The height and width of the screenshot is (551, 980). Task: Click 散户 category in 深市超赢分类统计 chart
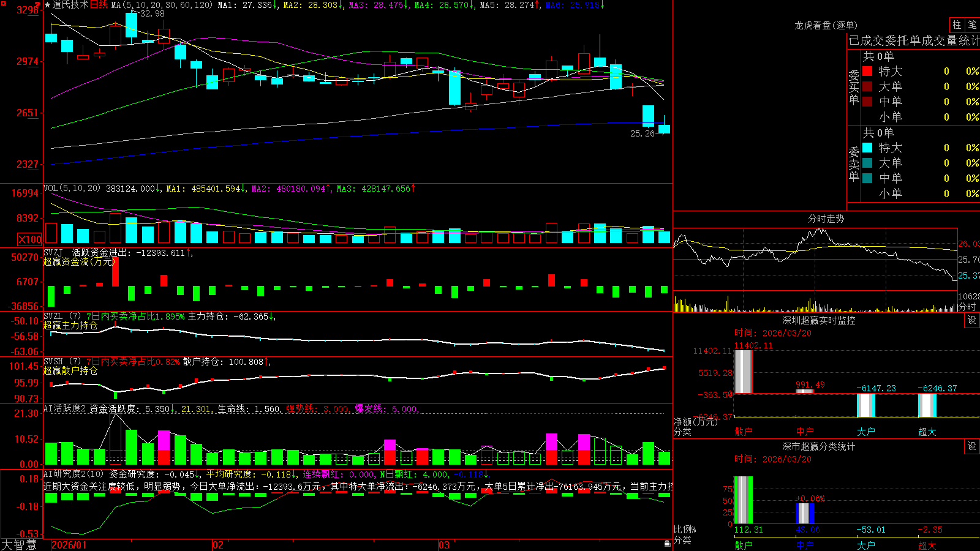(743, 545)
